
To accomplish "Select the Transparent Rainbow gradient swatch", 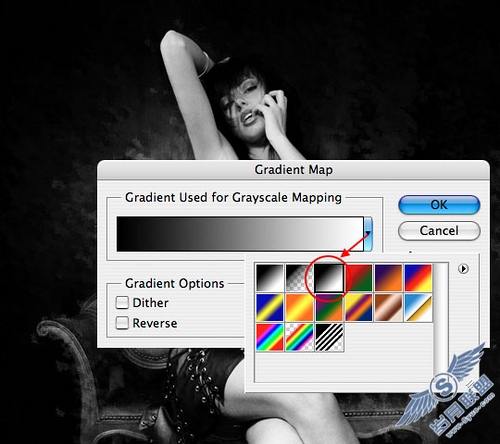I will [x=299, y=337].
